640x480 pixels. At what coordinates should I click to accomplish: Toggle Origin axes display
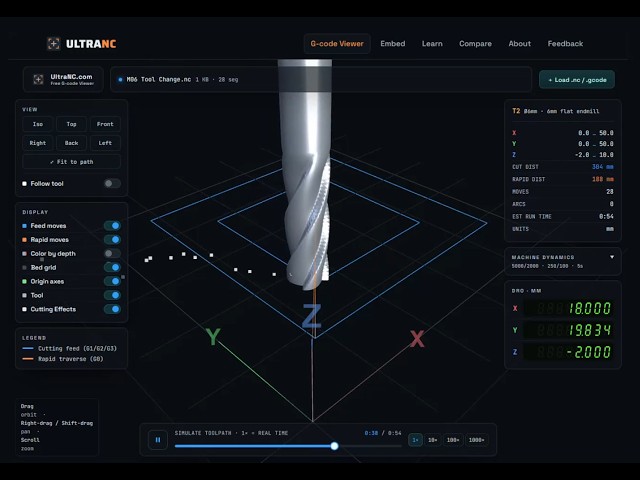coord(112,281)
